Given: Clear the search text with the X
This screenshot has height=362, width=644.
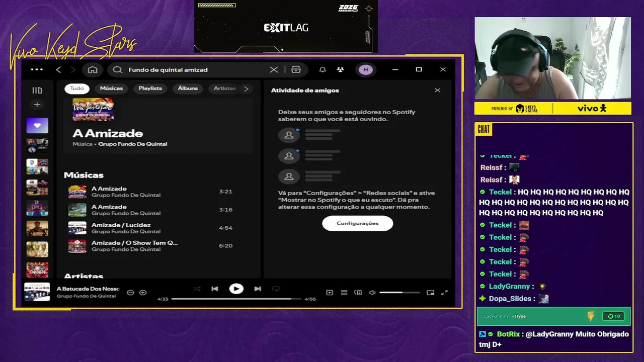Looking at the screenshot, I should tap(274, 69).
